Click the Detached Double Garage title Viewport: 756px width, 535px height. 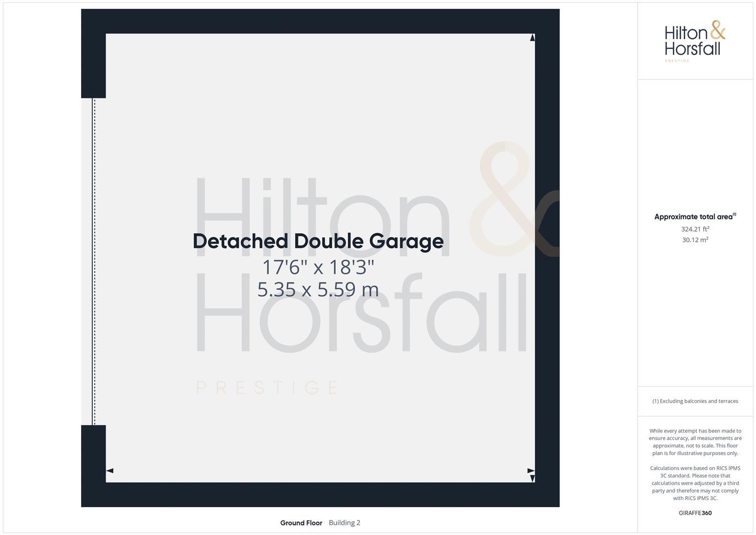318,241
